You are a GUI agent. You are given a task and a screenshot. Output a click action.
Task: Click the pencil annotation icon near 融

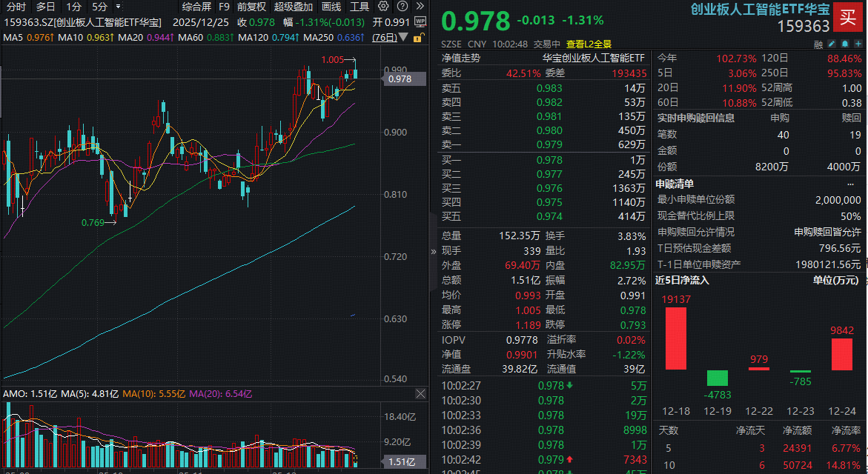pos(832,44)
